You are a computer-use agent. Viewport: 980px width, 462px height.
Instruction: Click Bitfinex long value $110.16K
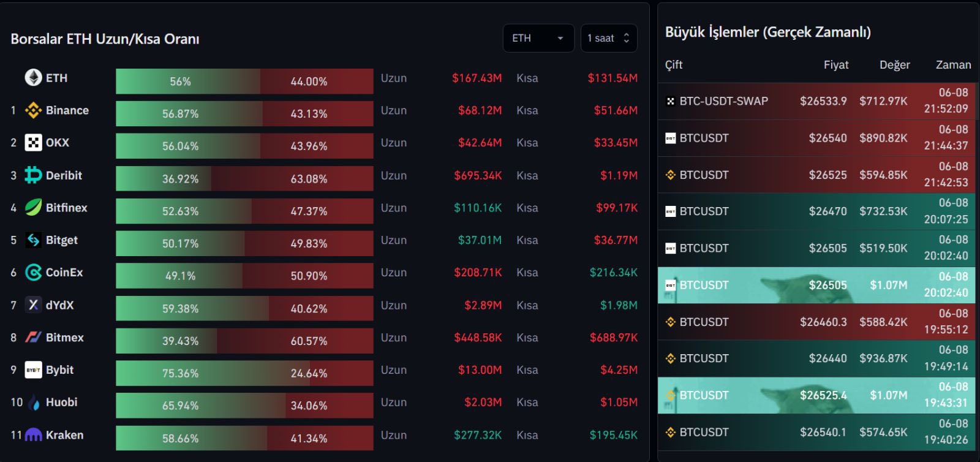tap(478, 208)
